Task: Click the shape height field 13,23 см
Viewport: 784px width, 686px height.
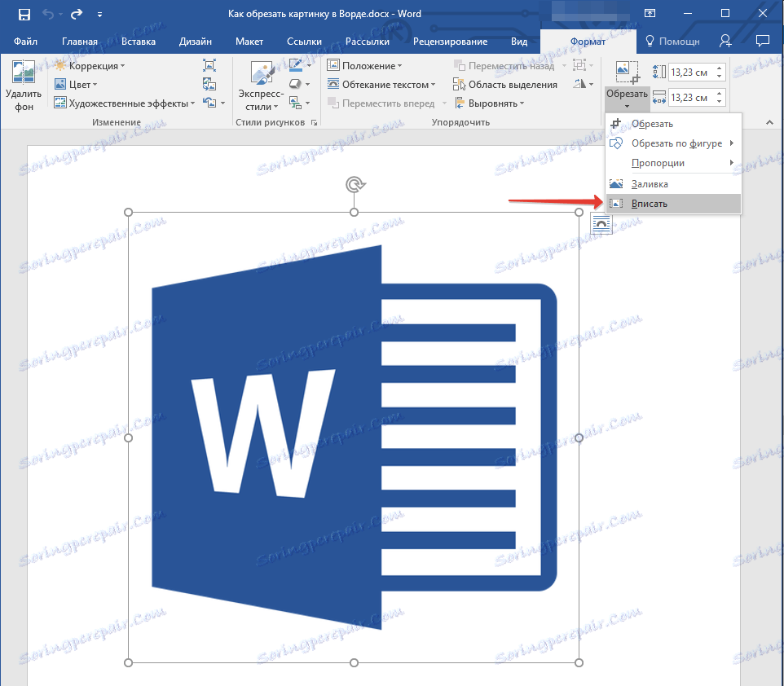Action: point(690,73)
